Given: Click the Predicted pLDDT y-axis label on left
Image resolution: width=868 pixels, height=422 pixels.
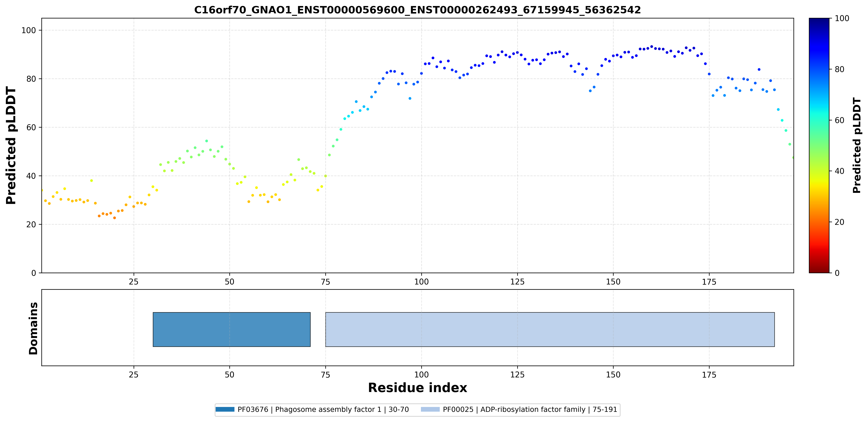Looking at the screenshot, I should (x=11, y=145).
